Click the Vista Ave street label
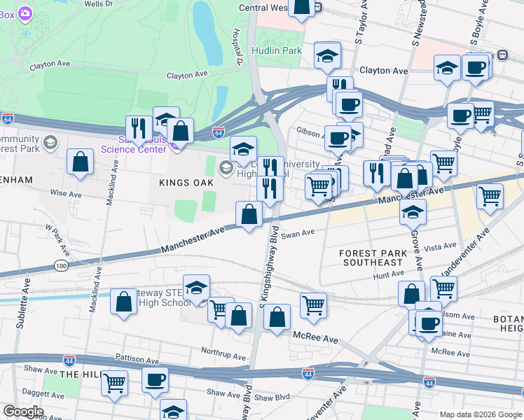This screenshot has height=420, width=524. [440, 247]
